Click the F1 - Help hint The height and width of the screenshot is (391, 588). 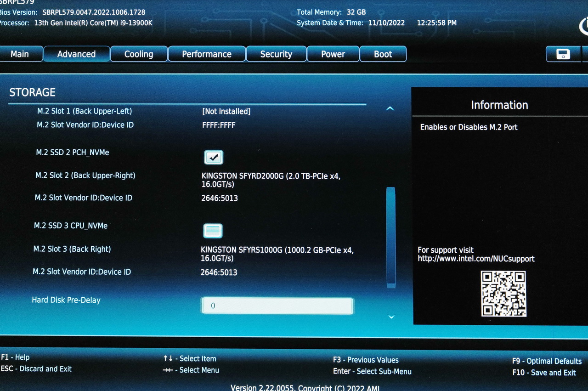point(15,357)
